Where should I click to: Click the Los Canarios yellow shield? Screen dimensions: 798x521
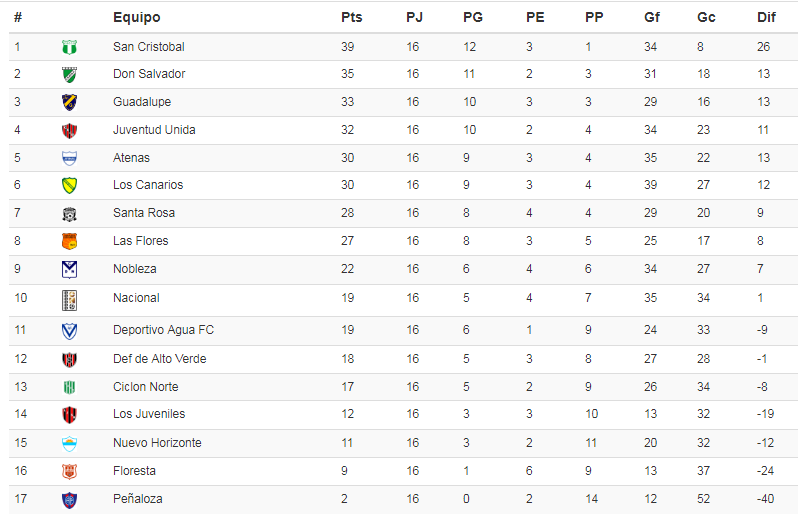[69, 186]
